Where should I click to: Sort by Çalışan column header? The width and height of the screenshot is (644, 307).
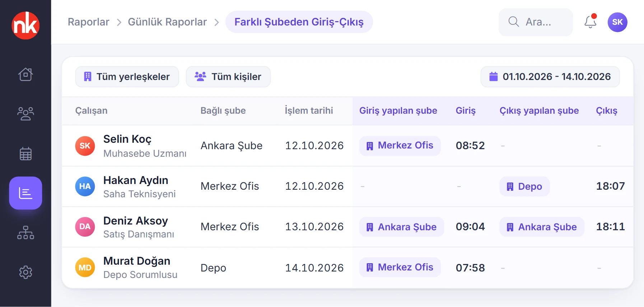point(91,110)
